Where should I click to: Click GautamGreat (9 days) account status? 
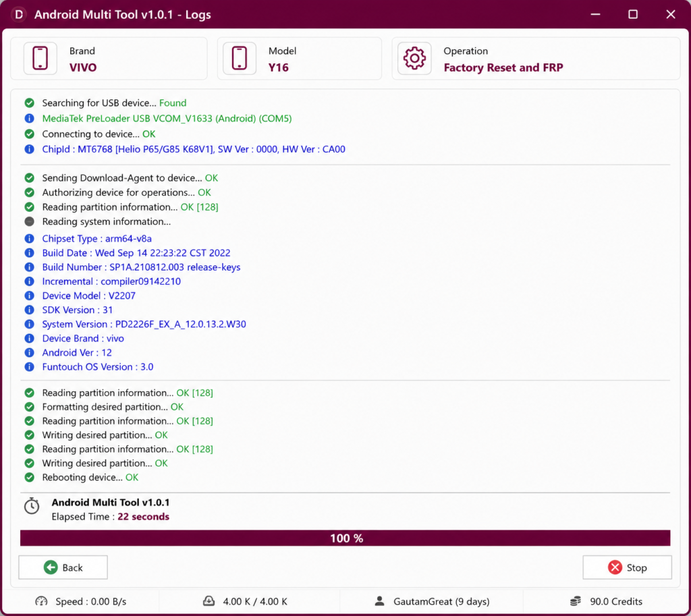441,601
